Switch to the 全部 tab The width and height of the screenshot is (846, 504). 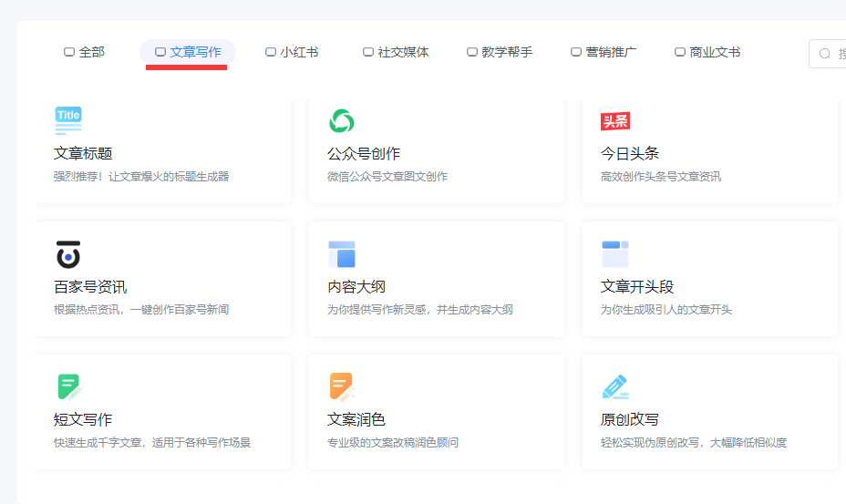(84, 52)
